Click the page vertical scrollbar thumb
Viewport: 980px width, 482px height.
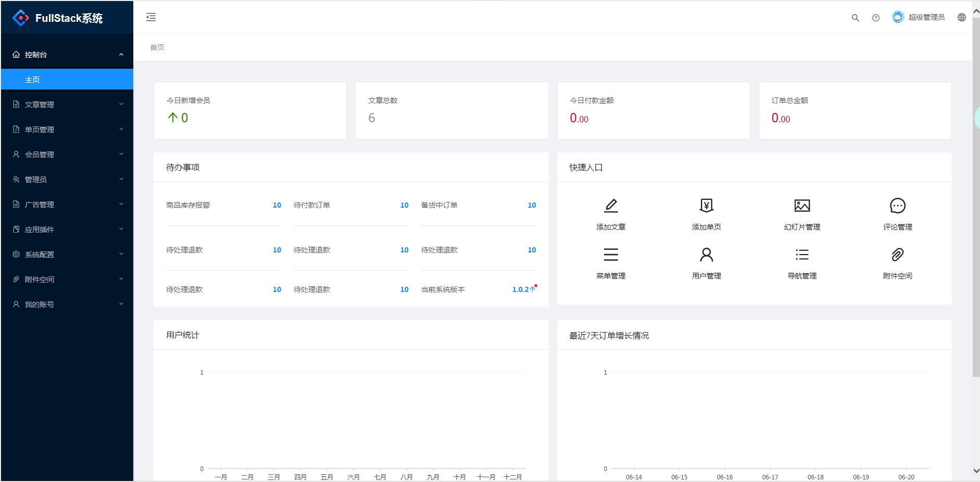976,198
